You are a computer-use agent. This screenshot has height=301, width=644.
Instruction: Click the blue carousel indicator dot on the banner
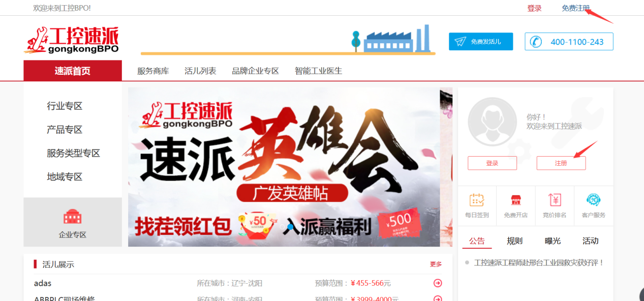[x=290, y=227]
